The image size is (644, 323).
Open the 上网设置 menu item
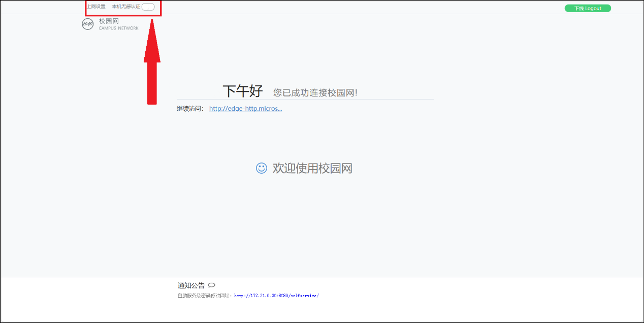[x=96, y=7]
